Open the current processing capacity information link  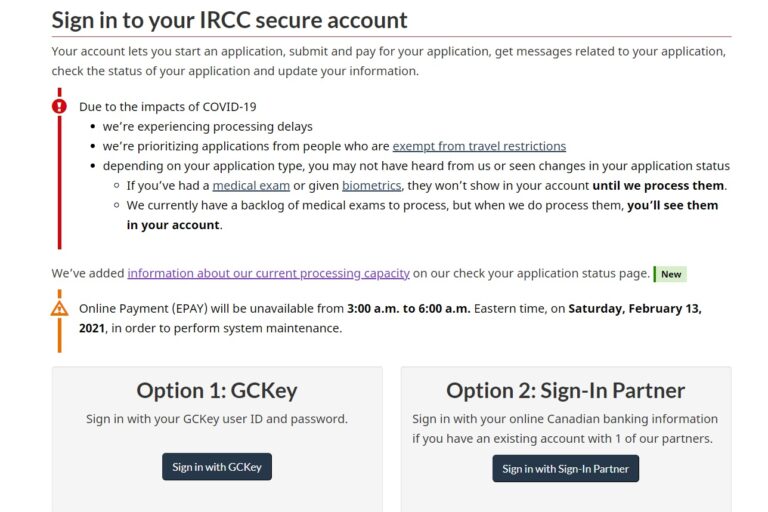pyautogui.click(x=268, y=273)
